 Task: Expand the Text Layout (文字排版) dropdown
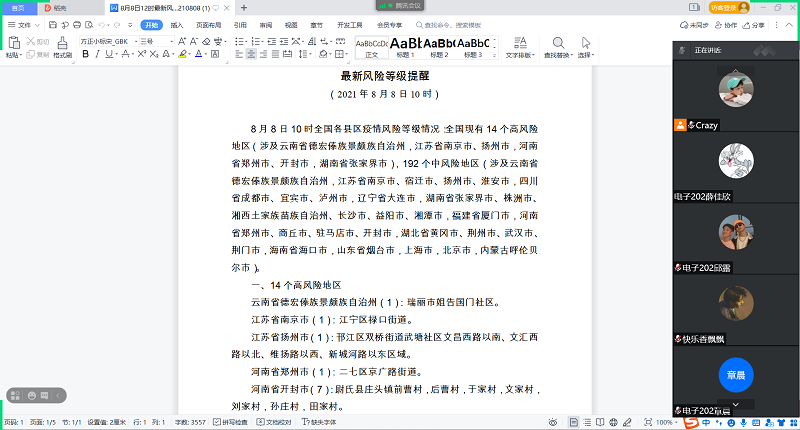click(520, 47)
